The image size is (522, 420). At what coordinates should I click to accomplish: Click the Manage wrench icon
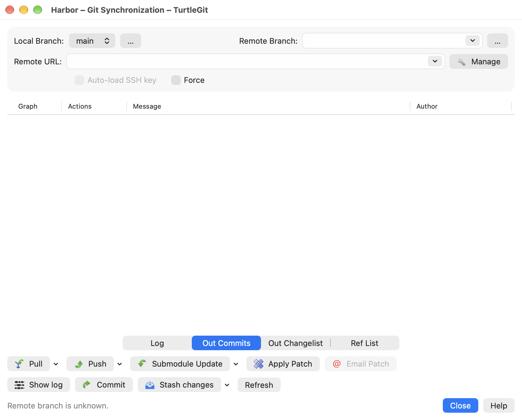pos(461,62)
